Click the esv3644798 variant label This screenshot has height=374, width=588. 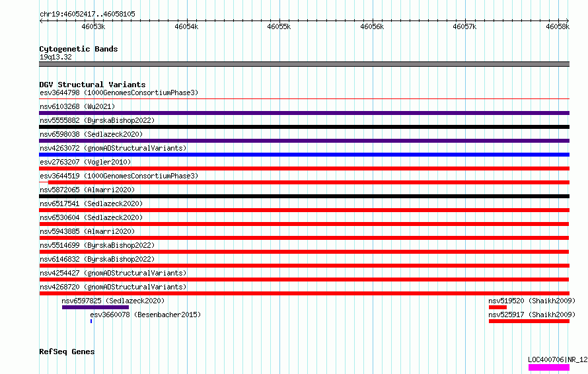point(119,93)
